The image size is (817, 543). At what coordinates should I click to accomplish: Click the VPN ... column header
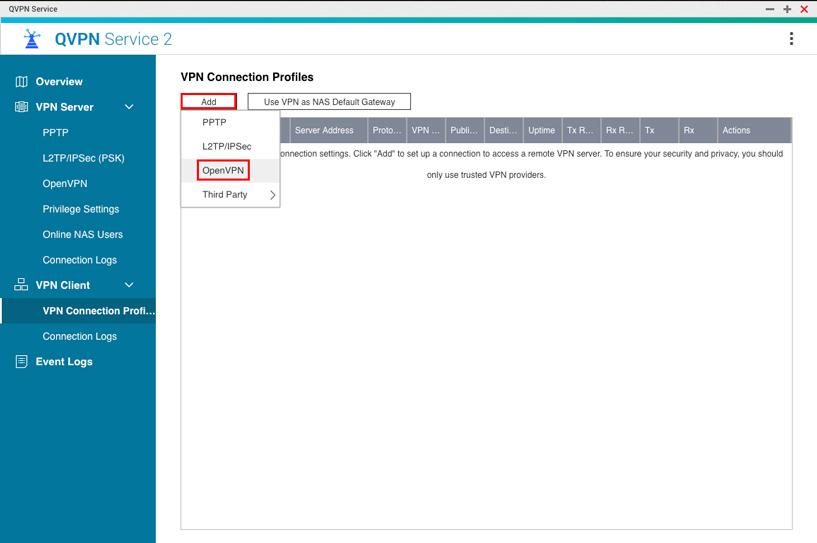[x=426, y=130]
